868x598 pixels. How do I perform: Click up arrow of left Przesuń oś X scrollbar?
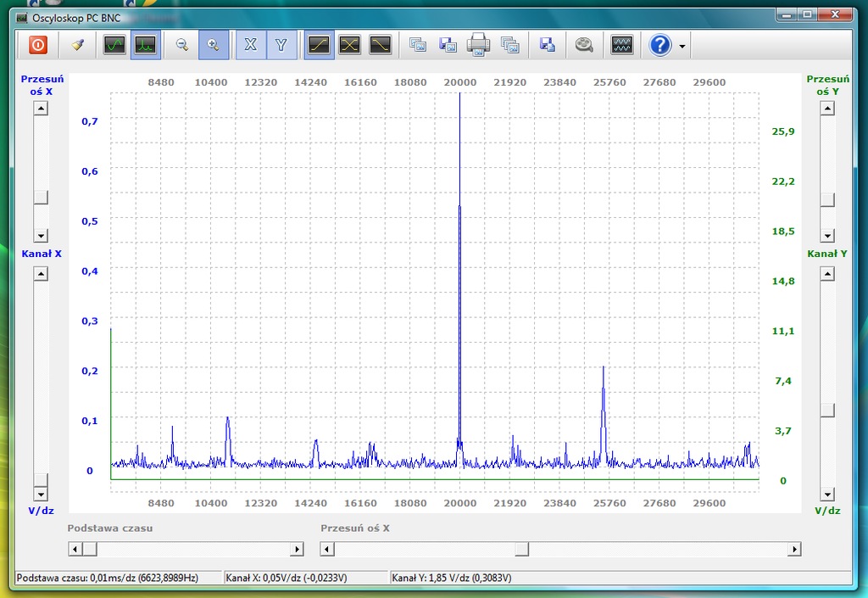tap(41, 108)
